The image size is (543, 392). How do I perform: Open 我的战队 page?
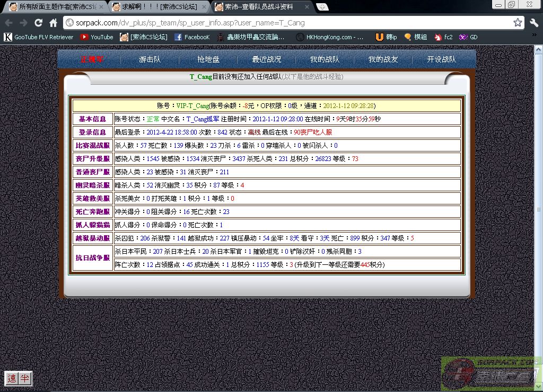[325, 59]
